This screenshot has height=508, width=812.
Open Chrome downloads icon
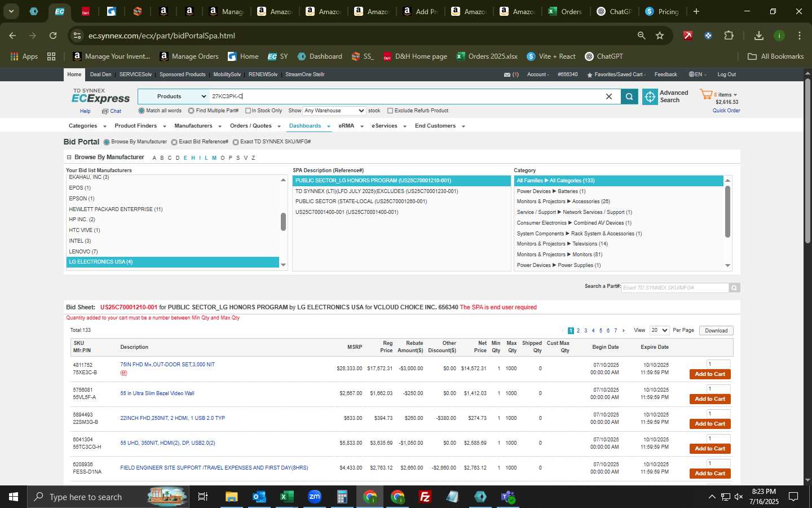point(759,36)
